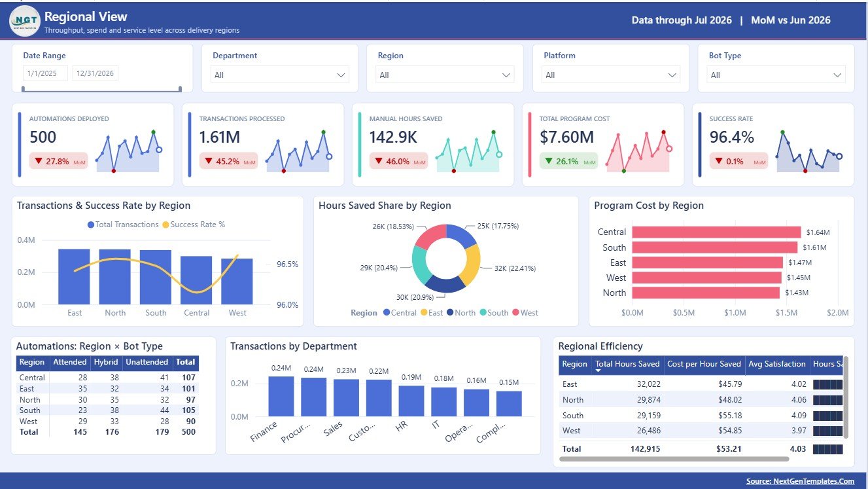Viewport: 868px width, 489px height.
Task: Click the sort arrow under Total Hours Saved
Action: 599,372
